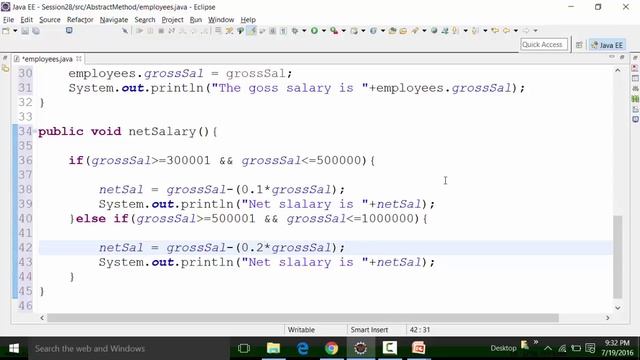Image resolution: width=640 pixels, height=360 pixels.
Task: Open the Run button dropdown arrow
Action: tap(324, 31)
